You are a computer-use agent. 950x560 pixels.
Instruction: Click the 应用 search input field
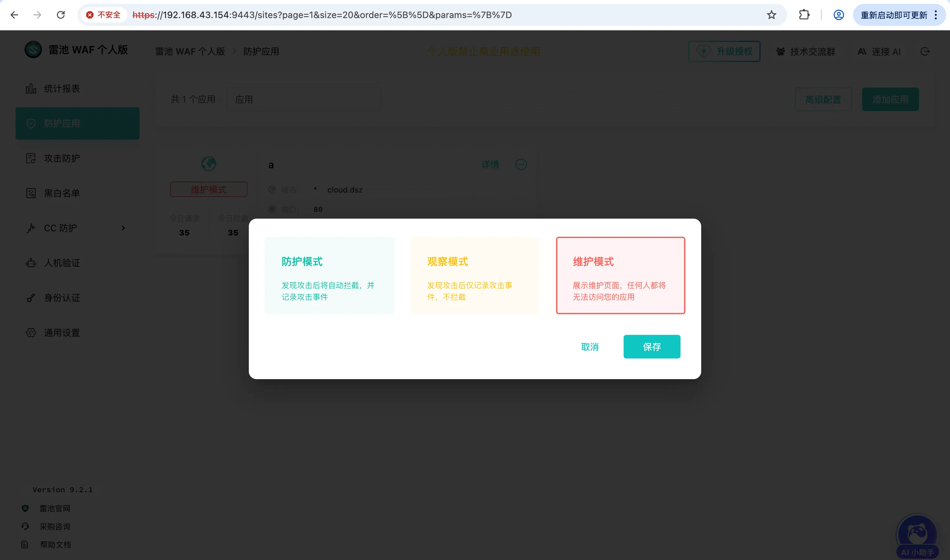coord(303,99)
